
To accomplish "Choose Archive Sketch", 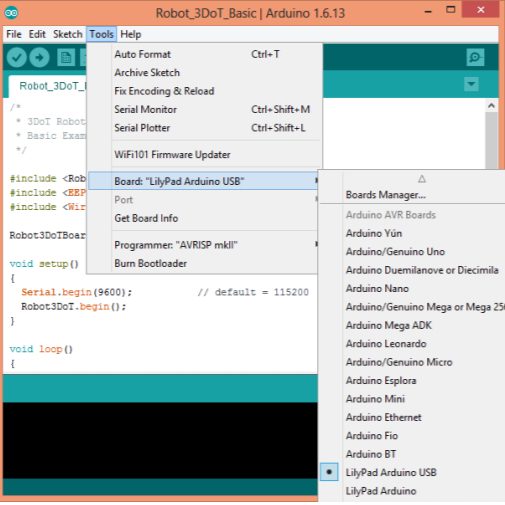I will [203, 73].
